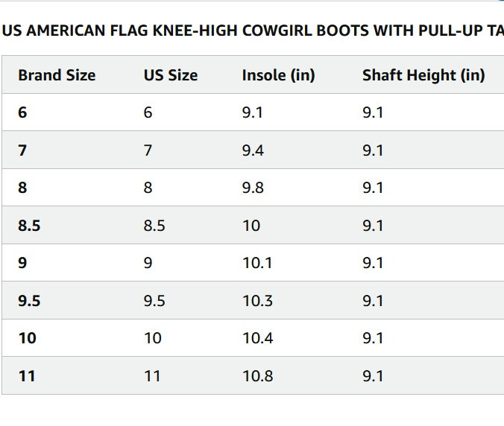The width and height of the screenshot is (504, 426).
Task: Click the Insole (in) column header
Action: [x=278, y=75]
